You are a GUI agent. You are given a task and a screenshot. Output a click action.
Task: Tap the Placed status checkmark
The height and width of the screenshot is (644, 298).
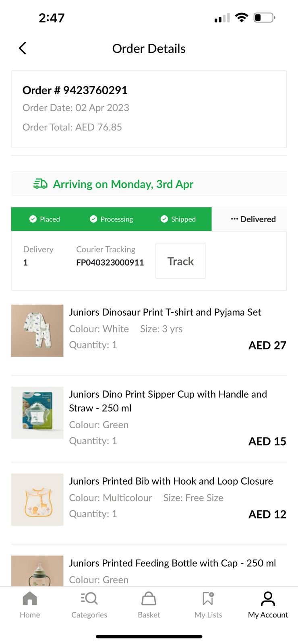[x=33, y=219]
